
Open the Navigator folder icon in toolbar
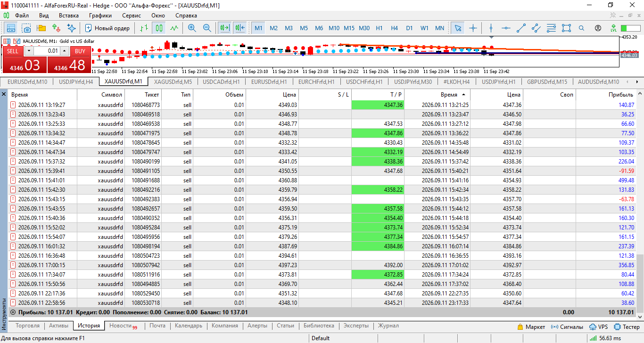click(41, 28)
